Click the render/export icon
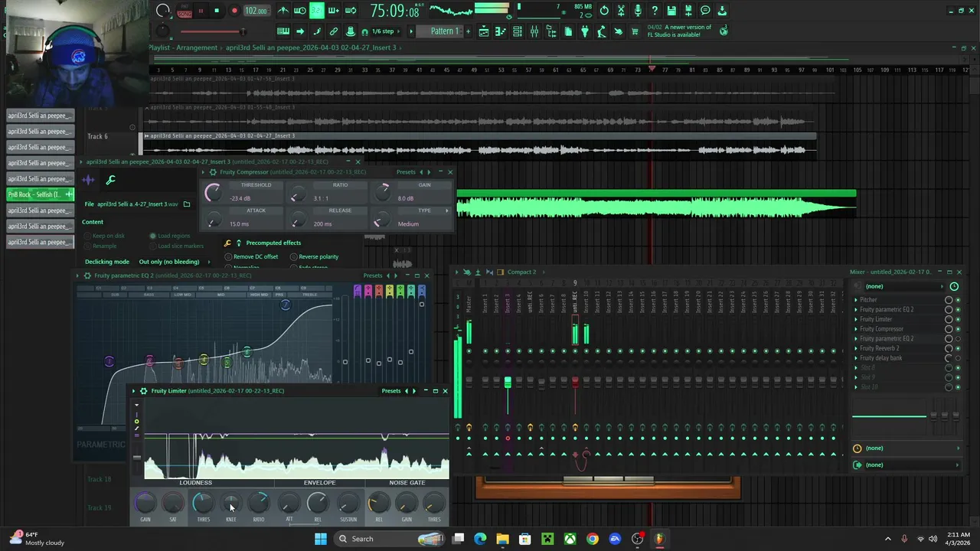 click(x=688, y=11)
